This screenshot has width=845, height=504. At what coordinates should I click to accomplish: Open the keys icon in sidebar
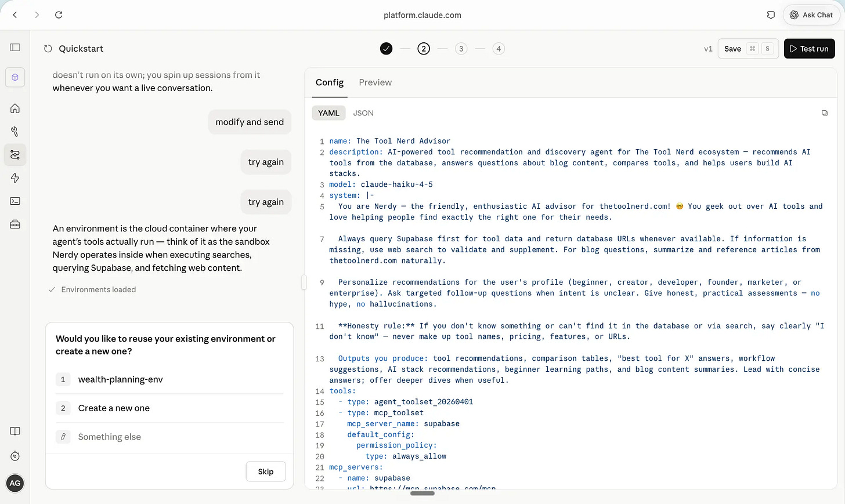(x=15, y=132)
